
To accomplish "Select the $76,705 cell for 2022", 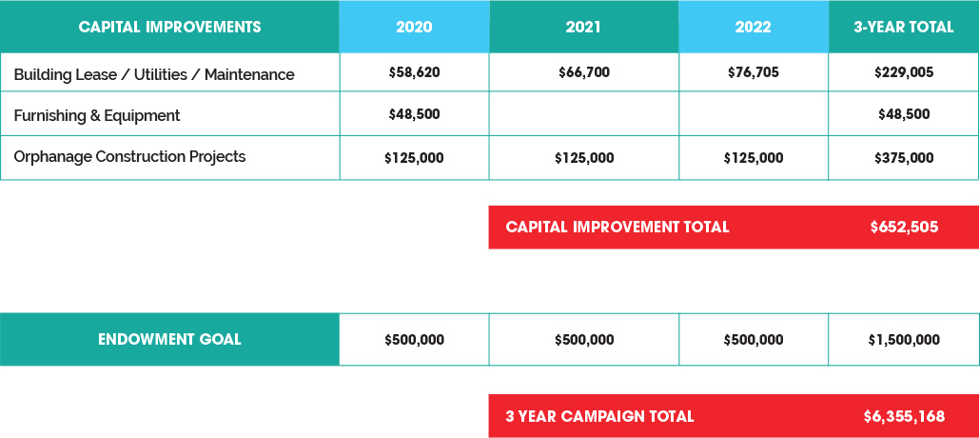I will point(754,72).
